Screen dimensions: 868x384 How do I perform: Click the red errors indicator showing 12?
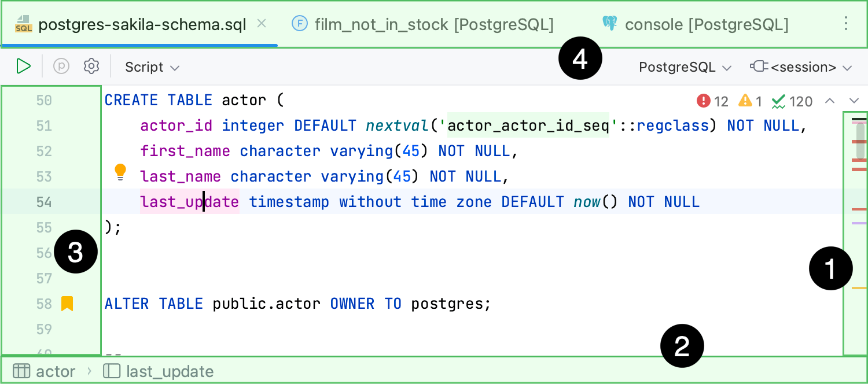click(713, 102)
